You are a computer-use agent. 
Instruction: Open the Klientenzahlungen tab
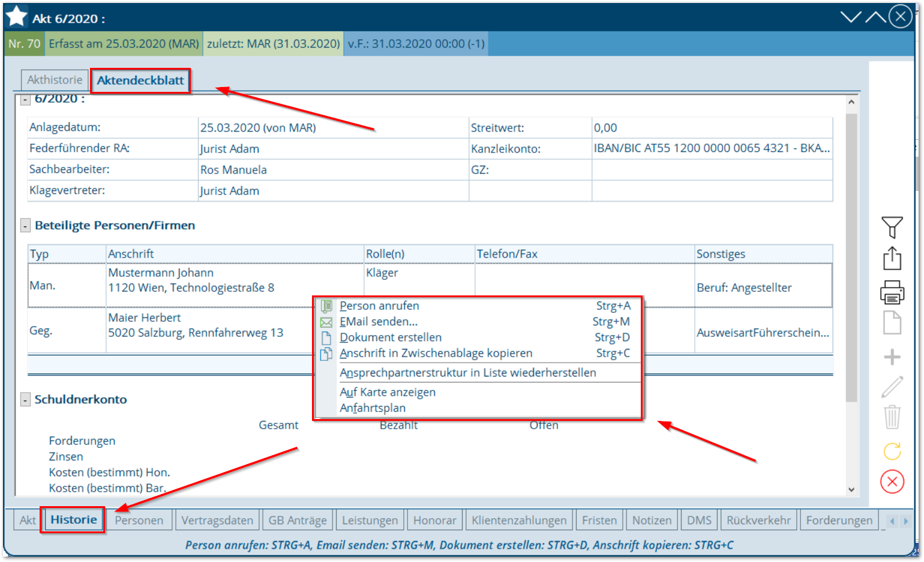click(519, 520)
